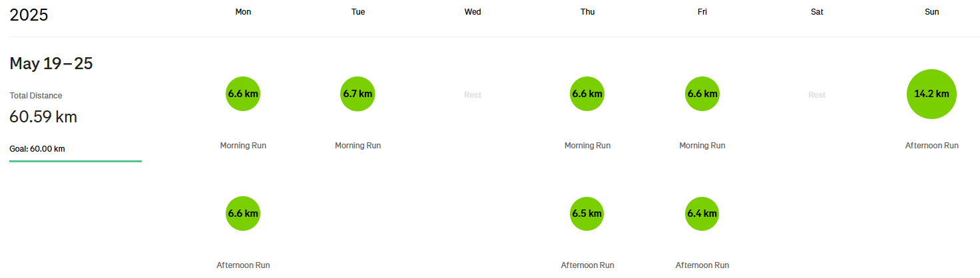Open Thursday's Afternoon Run link
The height and width of the screenshot is (278, 980).
tap(587, 265)
